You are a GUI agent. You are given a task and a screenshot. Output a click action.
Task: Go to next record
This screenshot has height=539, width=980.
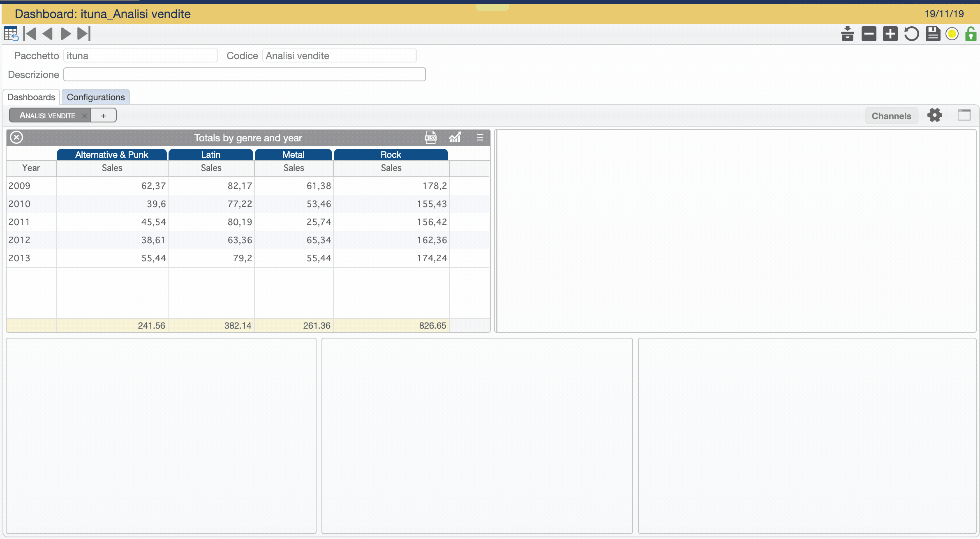tap(66, 34)
